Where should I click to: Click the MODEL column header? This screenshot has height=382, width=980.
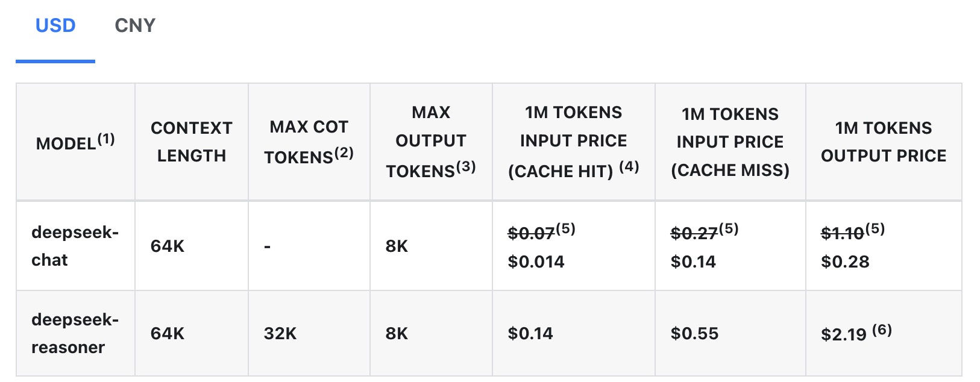tap(75, 142)
